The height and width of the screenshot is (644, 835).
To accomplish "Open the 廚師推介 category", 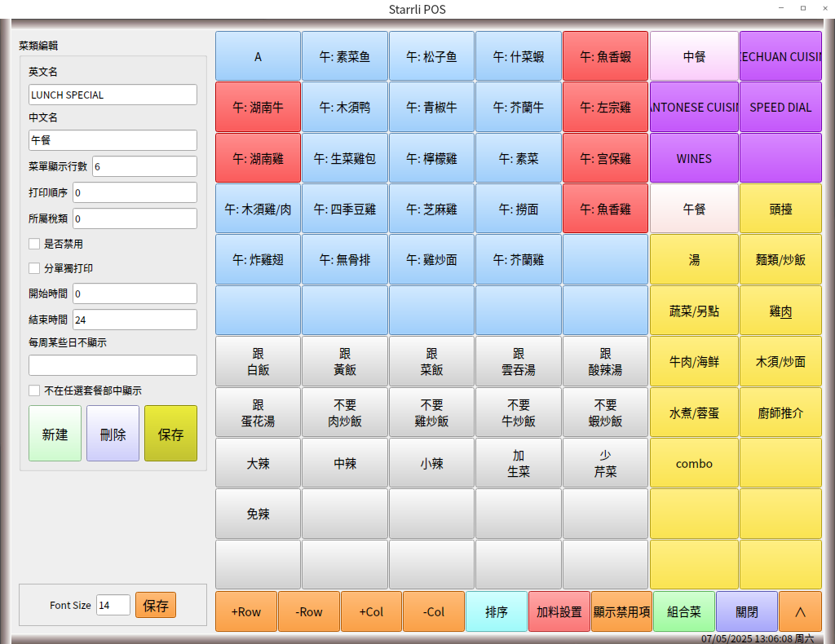I will point(780,412).
